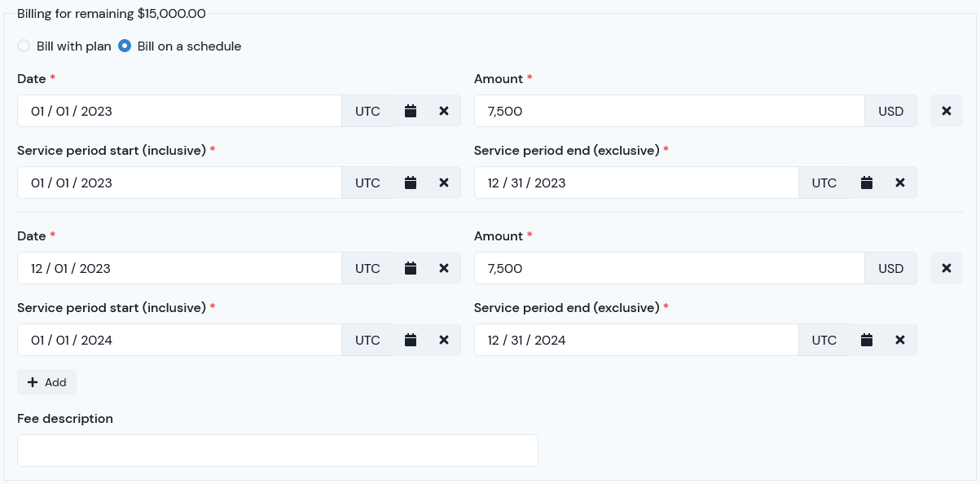980x484 pixels.
Task: Open calendar for first service period start
Action: [411, 183]
